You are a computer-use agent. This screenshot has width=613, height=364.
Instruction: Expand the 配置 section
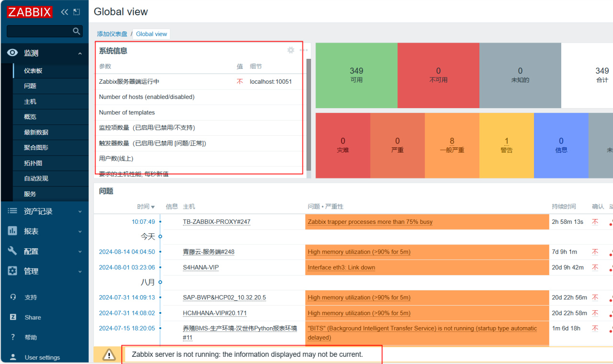[x=80, y=252]
